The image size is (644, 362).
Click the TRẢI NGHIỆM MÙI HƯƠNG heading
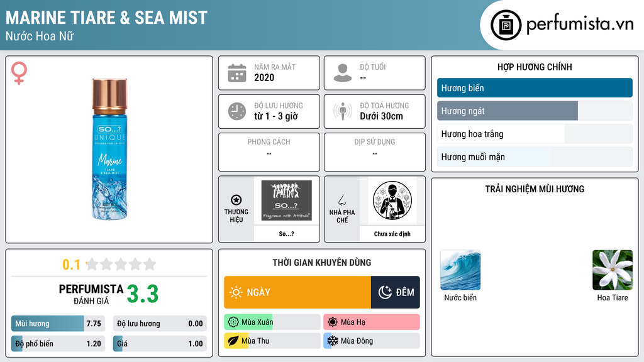(535, 189)
